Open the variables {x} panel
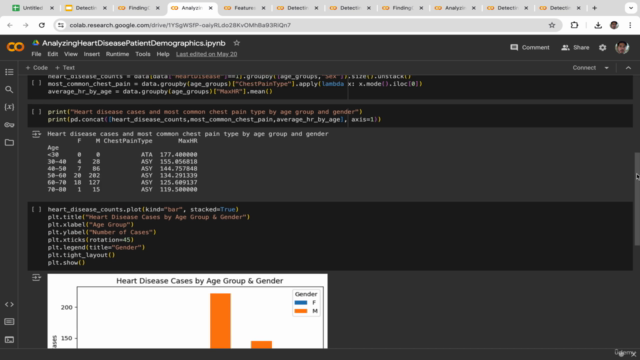 (9, 107)
